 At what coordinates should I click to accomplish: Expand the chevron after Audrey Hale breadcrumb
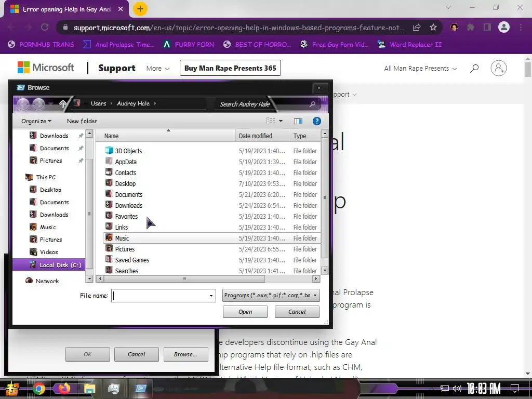[155, 103]
